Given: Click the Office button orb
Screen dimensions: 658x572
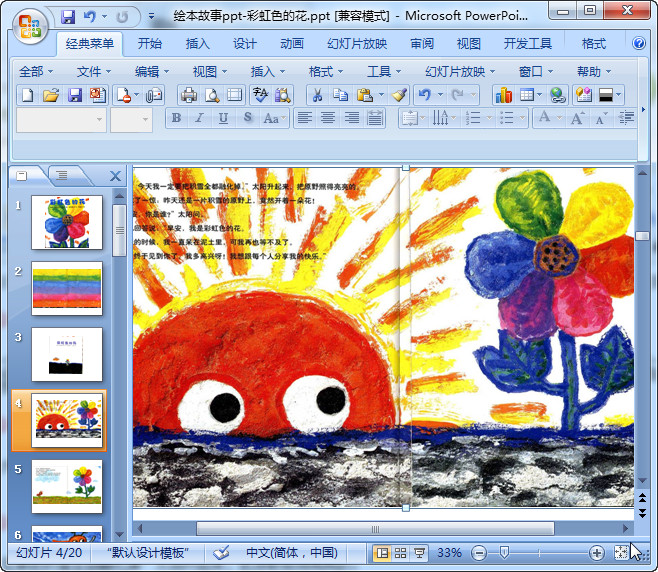Looking at the screenshot, I should (29, 26).
